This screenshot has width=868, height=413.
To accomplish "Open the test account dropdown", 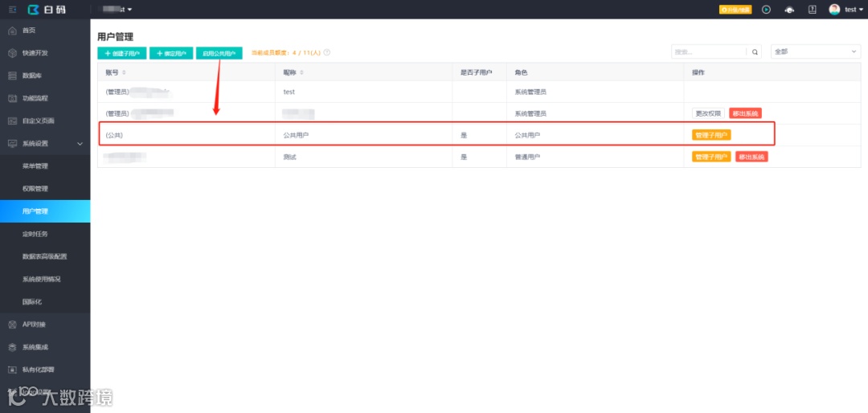I will 854,10.
